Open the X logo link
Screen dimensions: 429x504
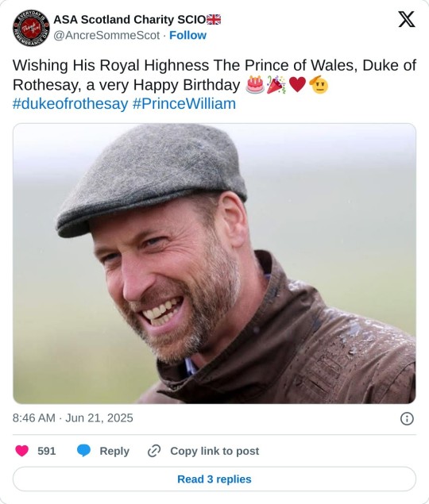click(x=407, y=19)
